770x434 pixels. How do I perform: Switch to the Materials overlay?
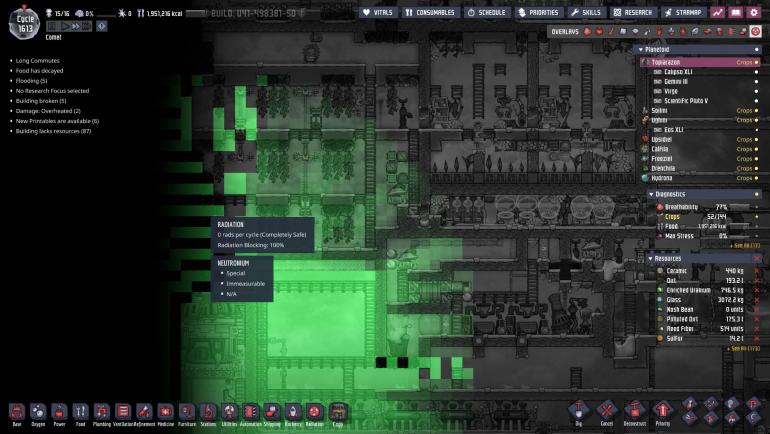623,31
